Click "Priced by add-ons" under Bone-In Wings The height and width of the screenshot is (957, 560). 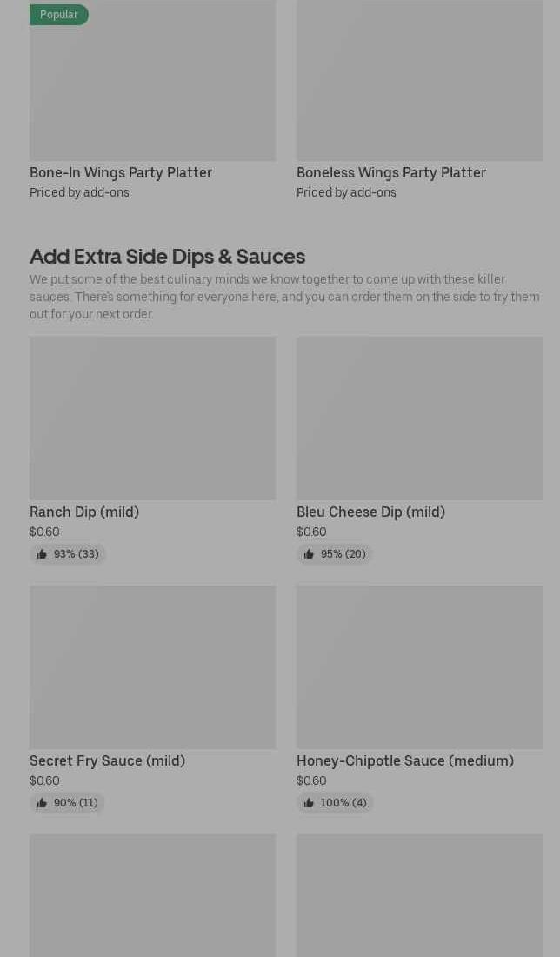point(79,192)
